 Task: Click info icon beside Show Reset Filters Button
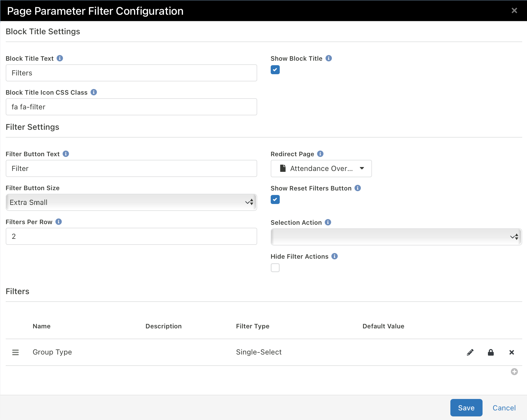pos(358,188)
